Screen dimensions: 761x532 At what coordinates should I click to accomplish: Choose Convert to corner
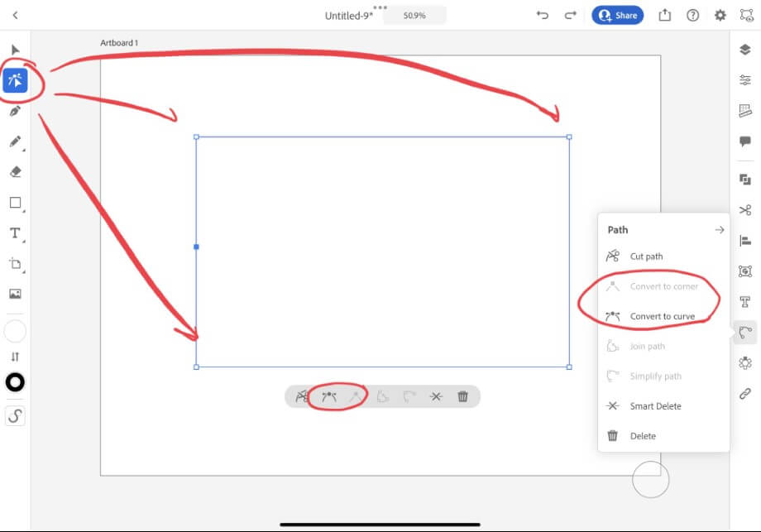(x=663, y=286)
